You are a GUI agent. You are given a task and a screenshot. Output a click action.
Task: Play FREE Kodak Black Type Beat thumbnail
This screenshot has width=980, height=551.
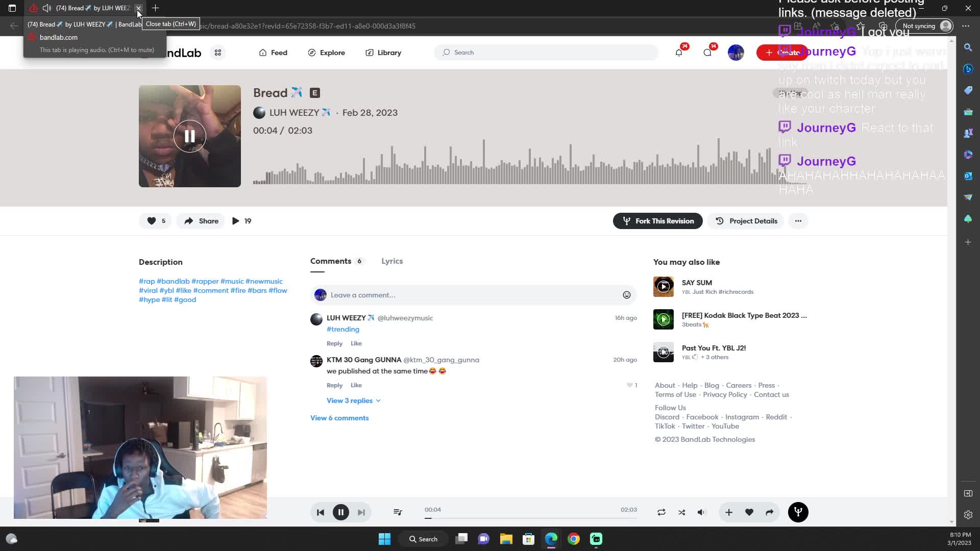[x=664, y=319]
